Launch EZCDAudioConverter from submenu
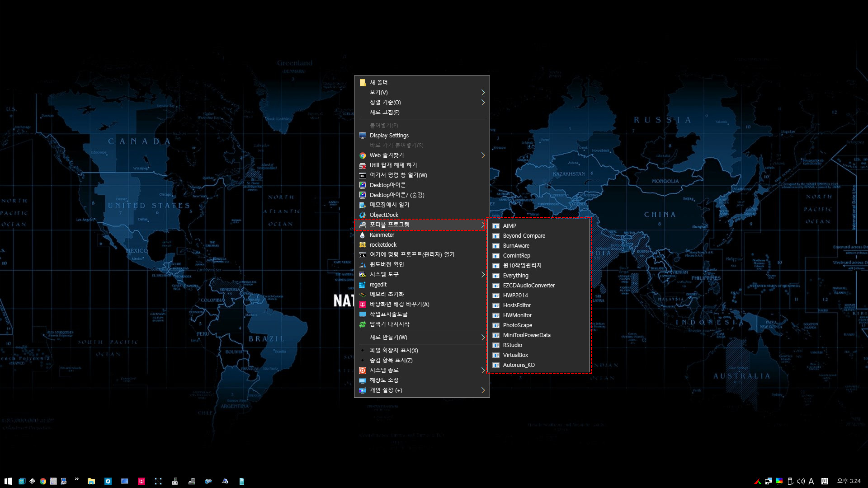The height and width of the screenshot is (488, 868). click(x=539, y=285)
